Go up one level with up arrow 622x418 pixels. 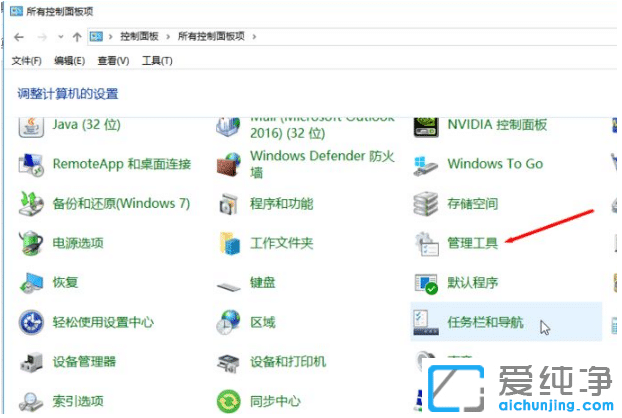point(77,37)
